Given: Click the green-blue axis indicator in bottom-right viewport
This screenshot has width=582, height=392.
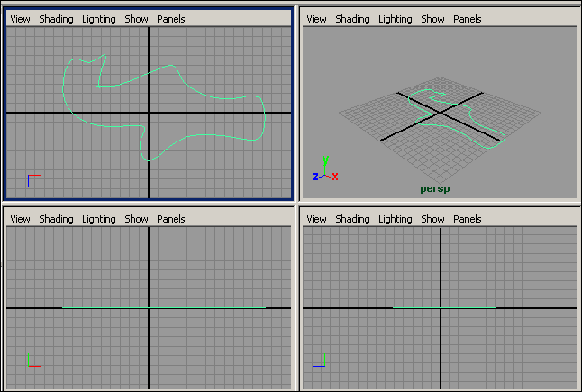Looking at the screenshot, I should click(319, 360).
